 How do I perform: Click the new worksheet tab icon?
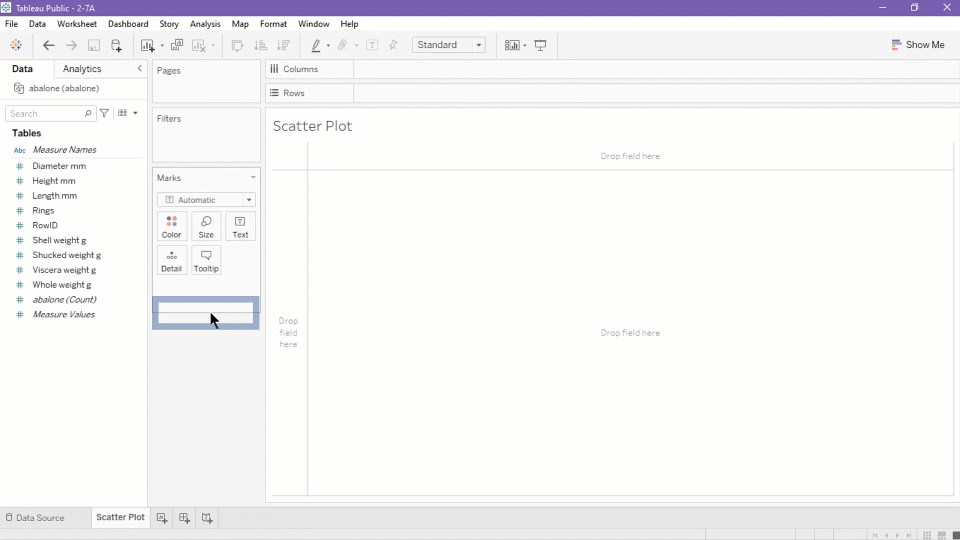[x=162, y=518]
